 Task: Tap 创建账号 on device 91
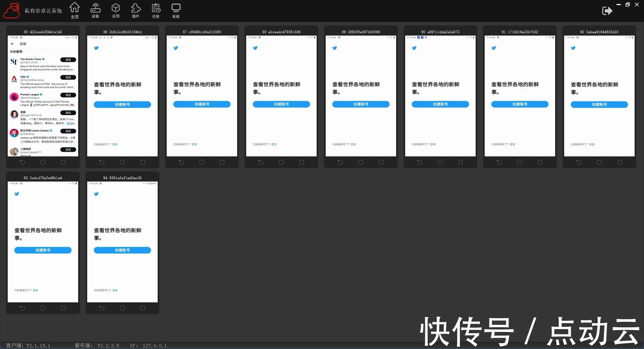tap(520, 104)
